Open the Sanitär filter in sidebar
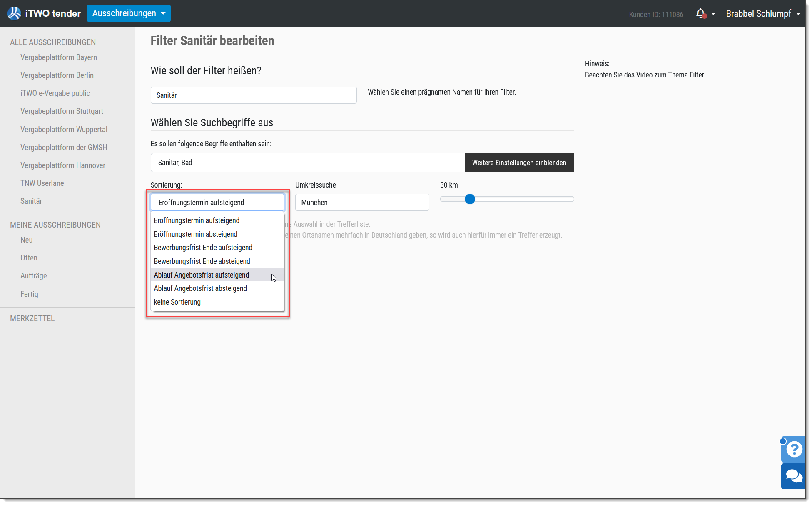This screenshot has height=505, width=812. pos(31,201)
